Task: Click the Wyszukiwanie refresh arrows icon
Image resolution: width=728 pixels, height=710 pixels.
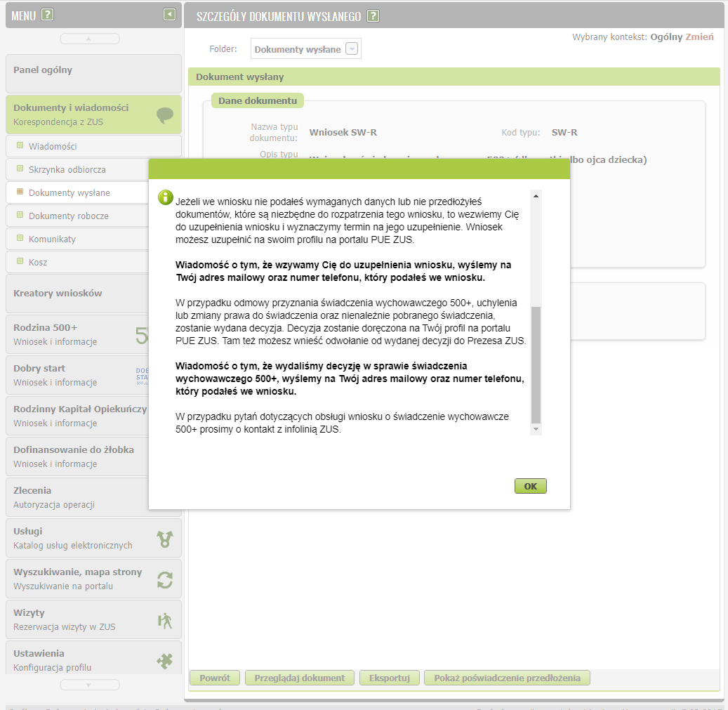Action: click(x=165, y=579)
